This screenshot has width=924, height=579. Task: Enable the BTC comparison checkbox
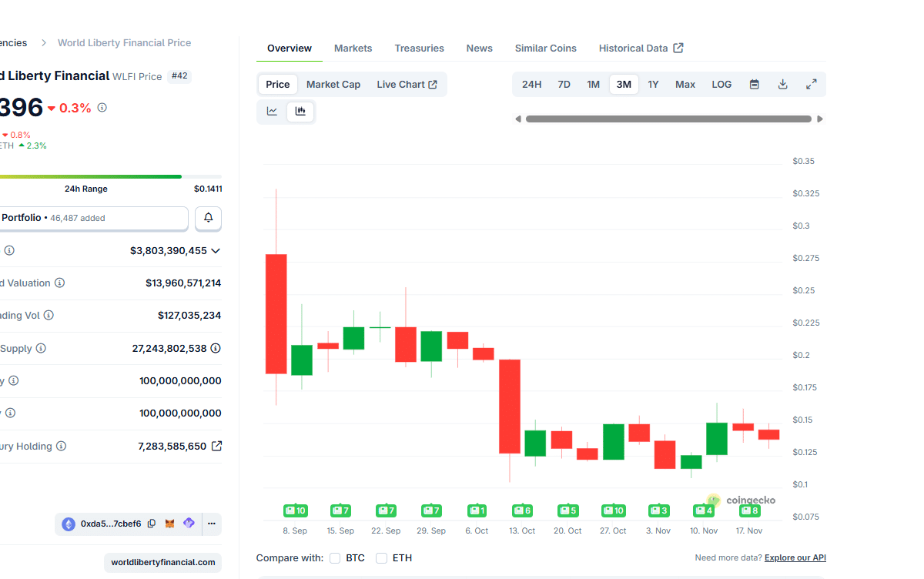pos(335,558)
